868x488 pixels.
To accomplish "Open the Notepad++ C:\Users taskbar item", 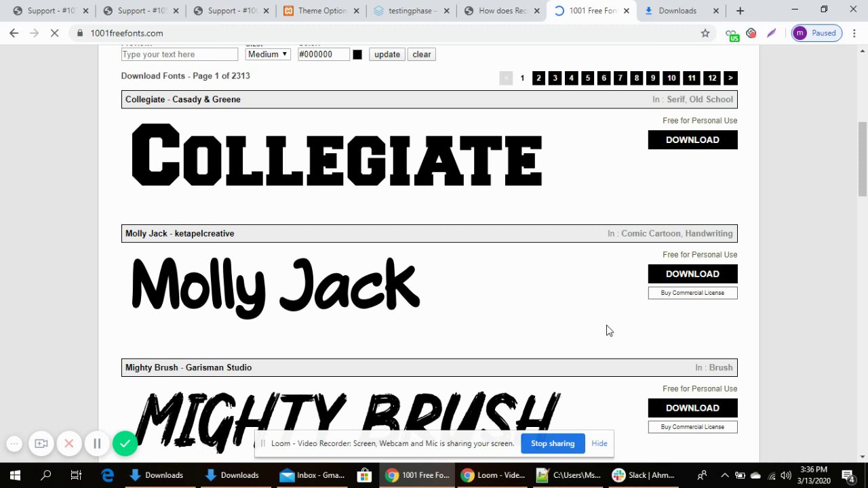I will click(570, 475).
